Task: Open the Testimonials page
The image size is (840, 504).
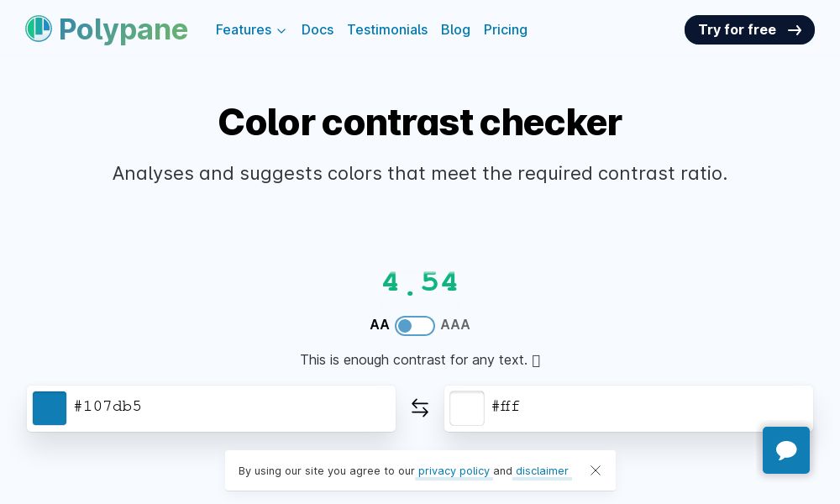Action: [387, 29]
